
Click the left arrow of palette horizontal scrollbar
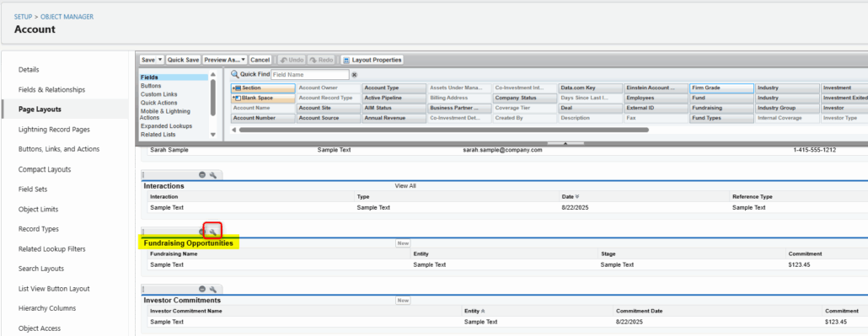pyautogui.click(x=233, y=130)
